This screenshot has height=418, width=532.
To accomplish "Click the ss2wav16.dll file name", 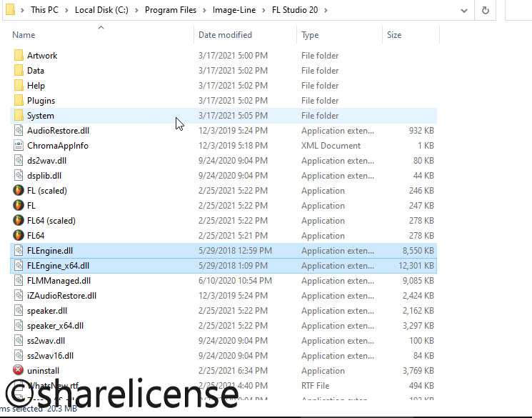I will [50, 356].
